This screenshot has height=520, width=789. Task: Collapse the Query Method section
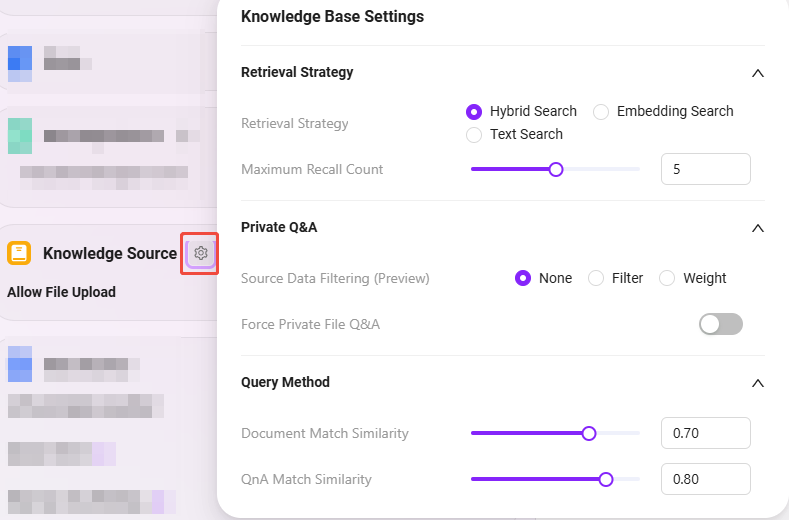758,384
